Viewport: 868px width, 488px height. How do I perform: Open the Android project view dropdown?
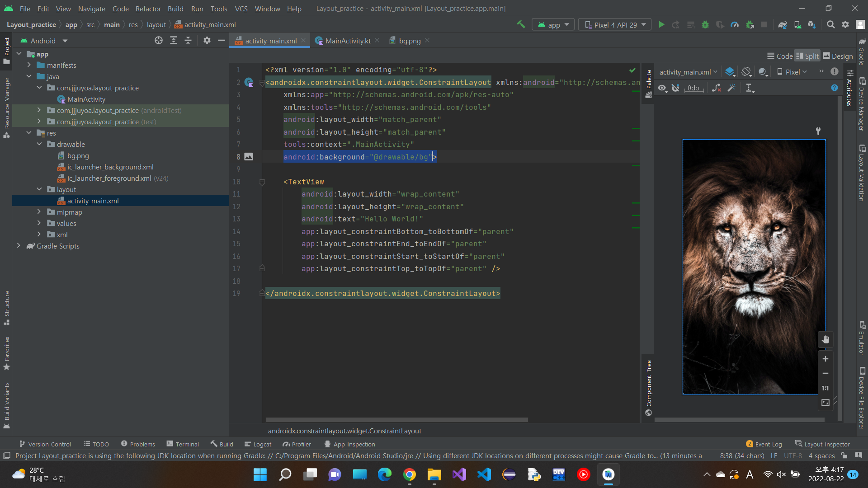(x=44, y=41)
